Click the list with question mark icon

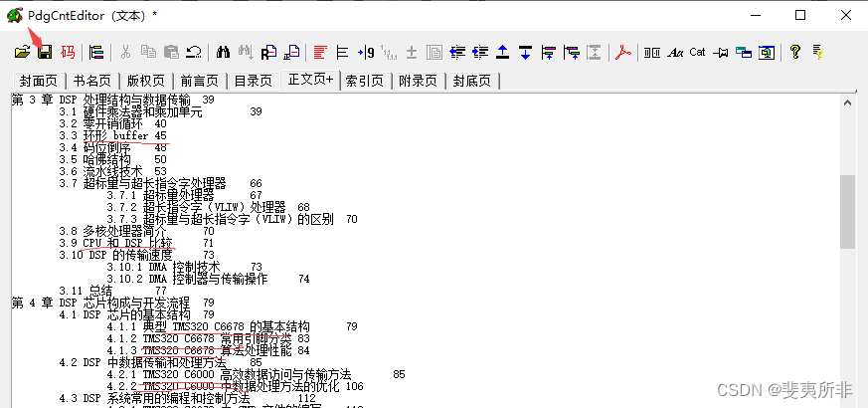point(818,52)
